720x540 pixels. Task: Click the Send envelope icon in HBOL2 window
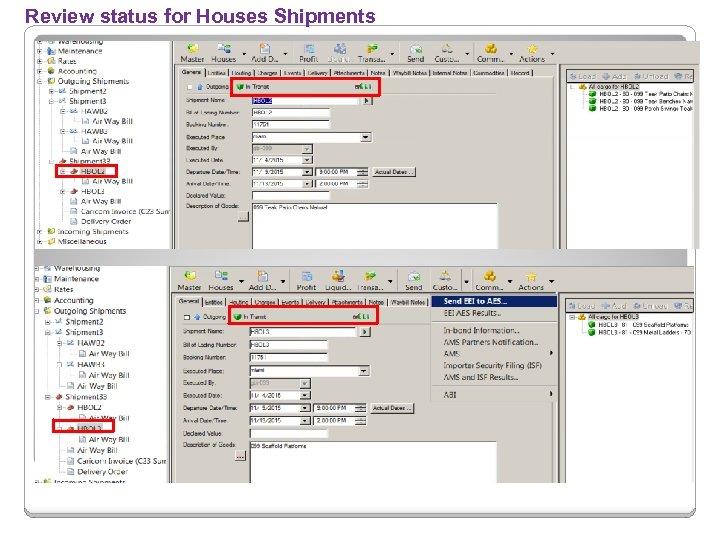pyautogui.click(x=416, y=49)
